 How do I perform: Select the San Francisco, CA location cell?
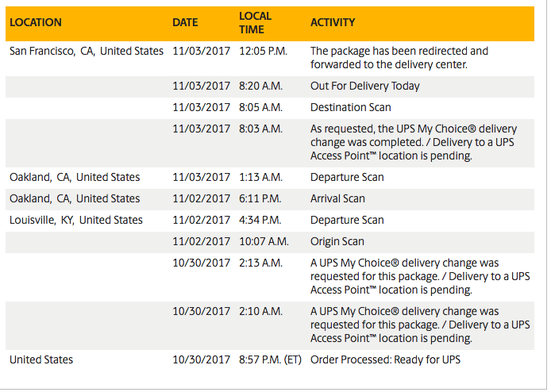click(87, 52)
